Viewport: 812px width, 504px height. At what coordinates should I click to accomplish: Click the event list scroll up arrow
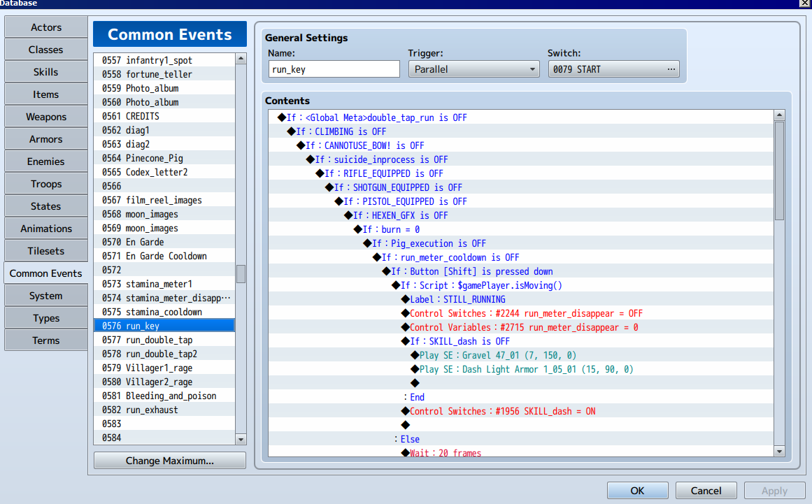(241, 59)
